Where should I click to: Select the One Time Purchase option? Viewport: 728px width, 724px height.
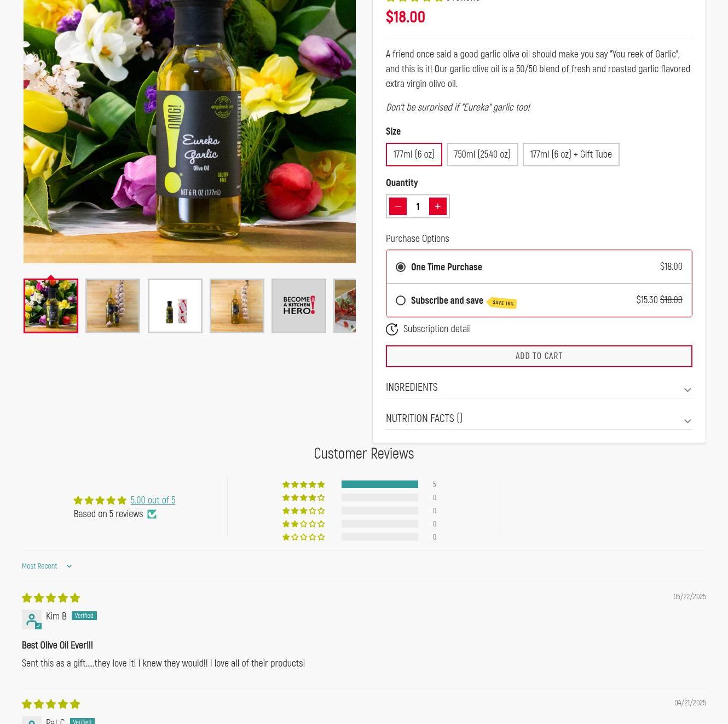click(x=539, y=267)
